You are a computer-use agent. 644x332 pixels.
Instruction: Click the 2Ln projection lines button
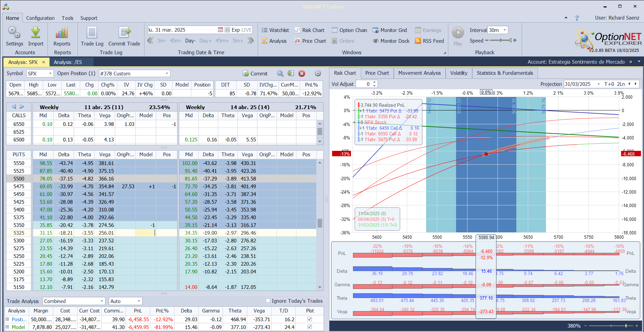(621, 84)
